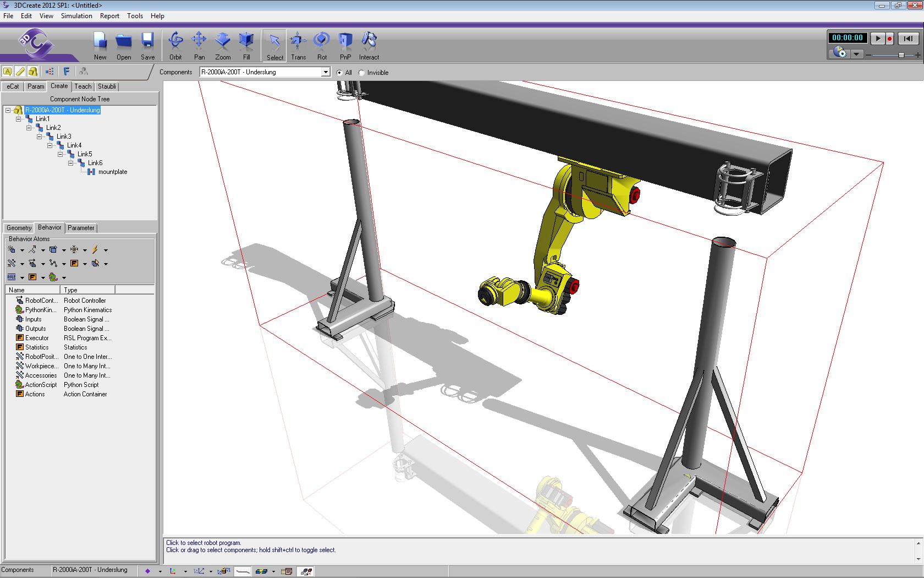Click the purple diamond icon in status bar
Image resolution: width=924 pixels, height=578 pixels.
click(147, 571)
